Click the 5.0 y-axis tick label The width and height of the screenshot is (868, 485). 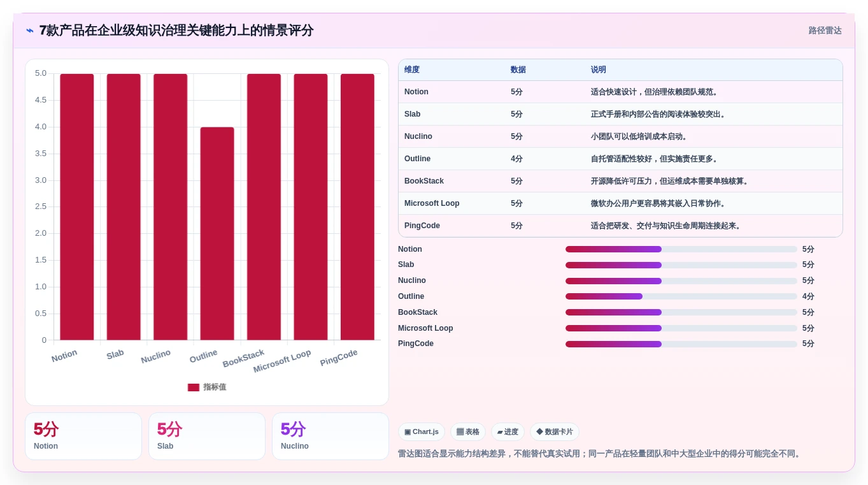point(41,73)
